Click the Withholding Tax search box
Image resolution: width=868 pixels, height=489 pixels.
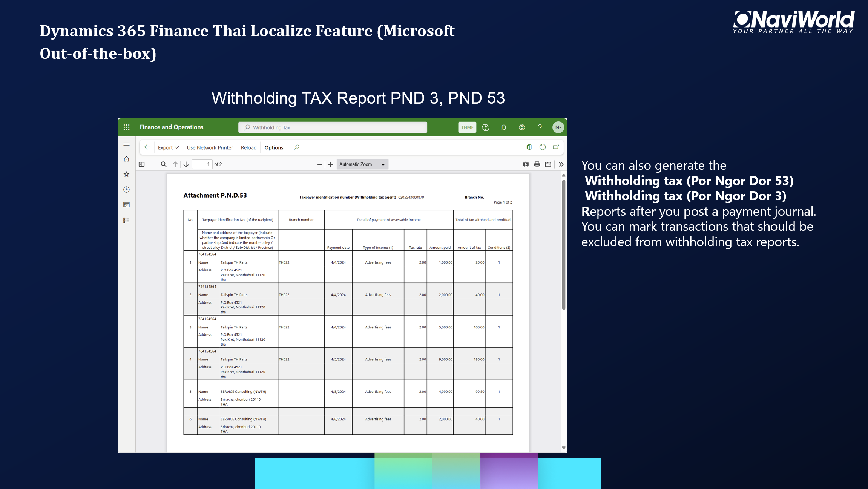coord(333,127)
